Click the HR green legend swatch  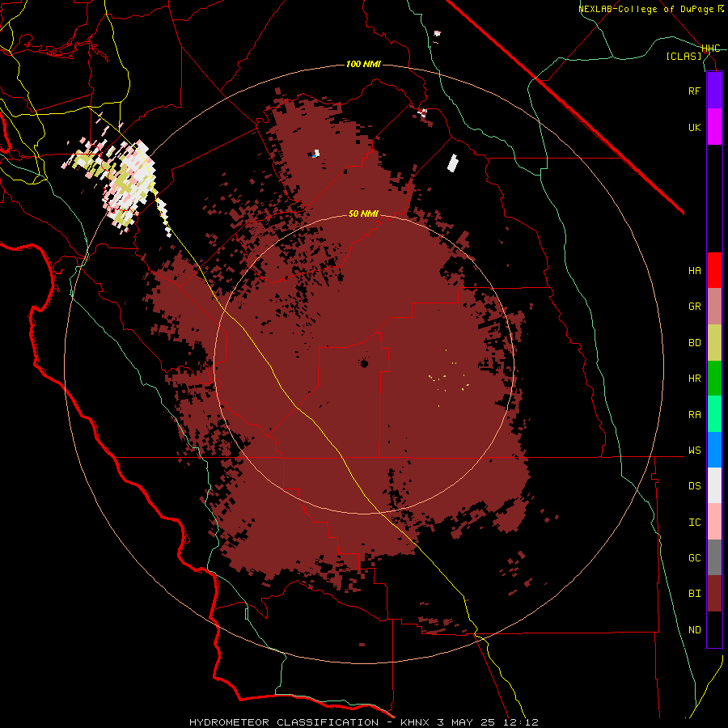[714, 378]
